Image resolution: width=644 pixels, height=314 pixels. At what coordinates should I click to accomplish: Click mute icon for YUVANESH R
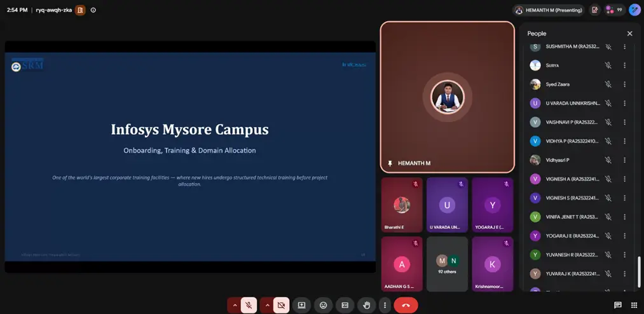[608, 255]
